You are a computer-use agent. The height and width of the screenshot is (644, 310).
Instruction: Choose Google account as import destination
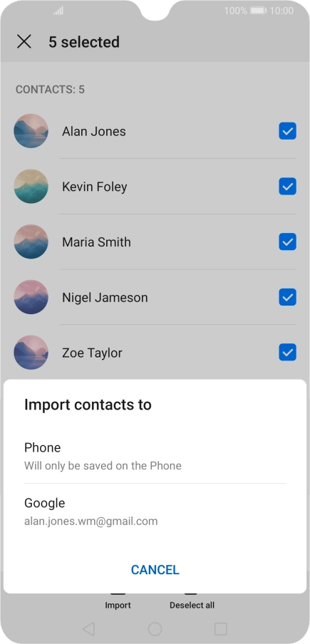(155, 511)
